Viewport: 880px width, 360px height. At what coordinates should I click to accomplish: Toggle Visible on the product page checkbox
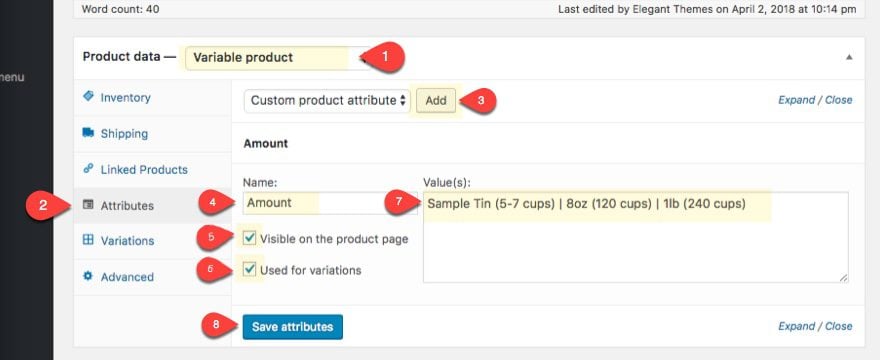click(x=250, y=238)
